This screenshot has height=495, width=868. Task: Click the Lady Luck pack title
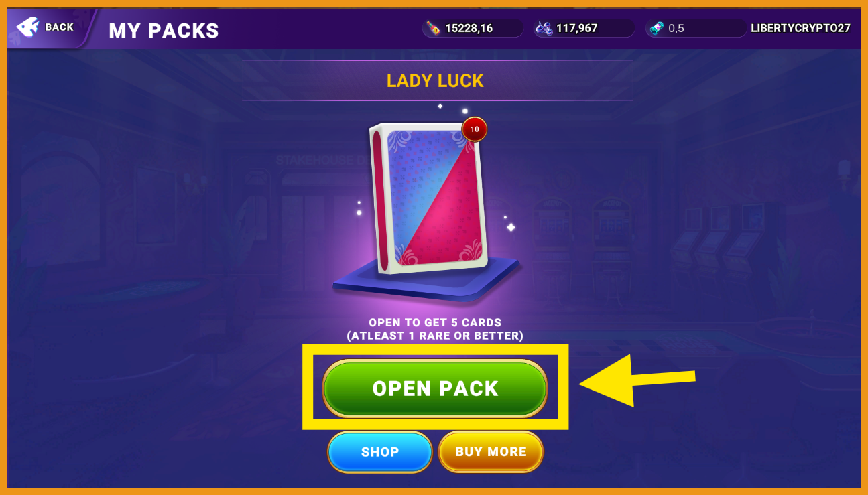click(435, 81)
